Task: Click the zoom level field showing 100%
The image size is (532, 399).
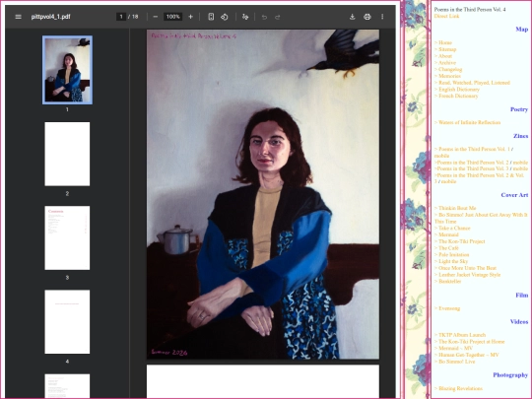Action: click(x=173, y=17)
